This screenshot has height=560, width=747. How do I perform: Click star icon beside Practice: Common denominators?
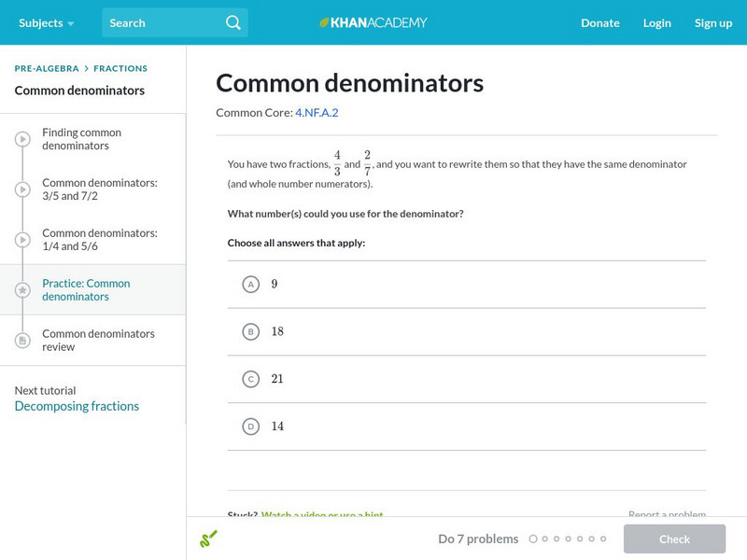(22, 290)
